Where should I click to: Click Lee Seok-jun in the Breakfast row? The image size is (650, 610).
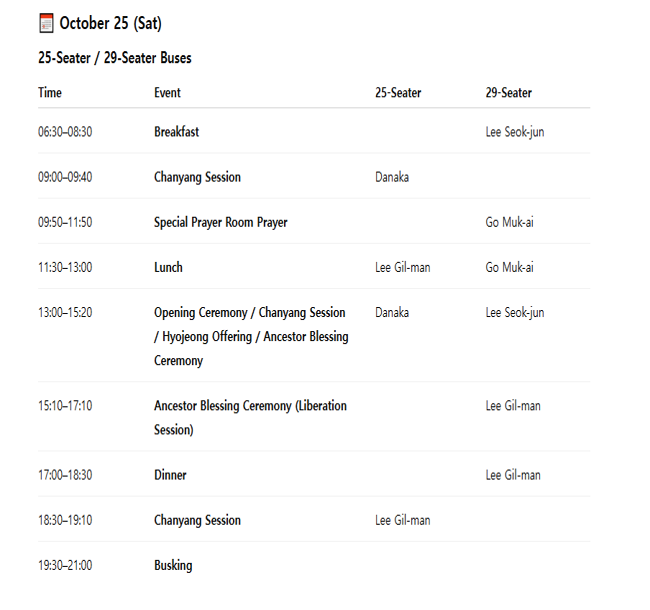[515, 132]
